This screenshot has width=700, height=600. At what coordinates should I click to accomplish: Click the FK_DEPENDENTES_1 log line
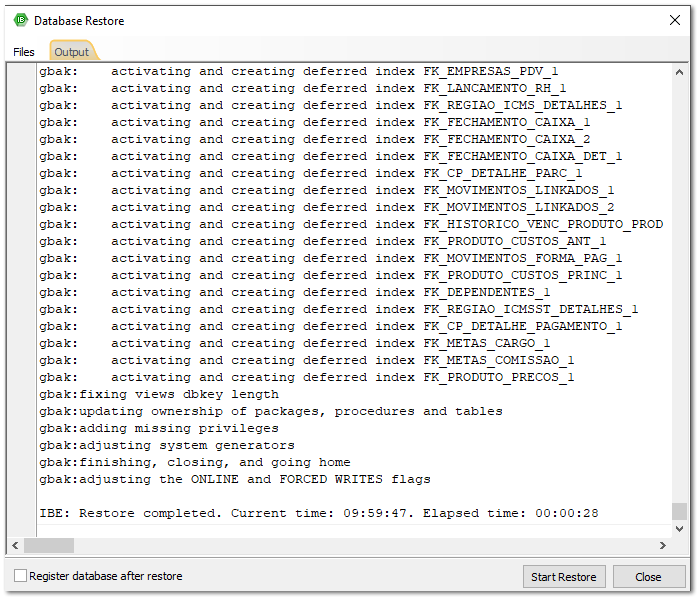(x=295, y=292)
